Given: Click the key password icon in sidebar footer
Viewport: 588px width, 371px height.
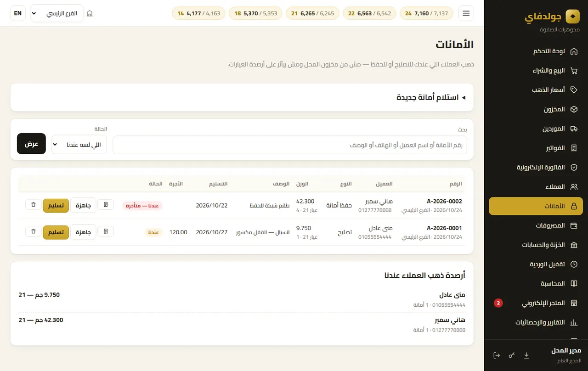Looking at the screenshot, I should (x=512, y=355).
